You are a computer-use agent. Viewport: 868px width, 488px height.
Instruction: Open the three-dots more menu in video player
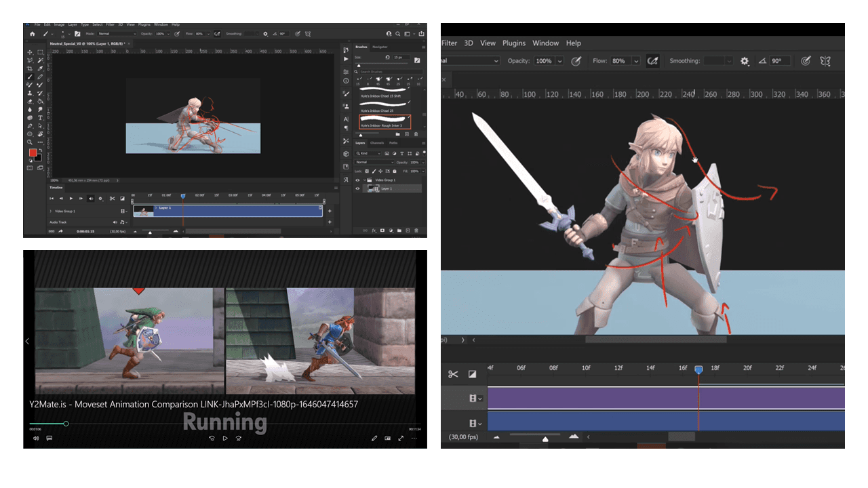[x=414, y=438]
